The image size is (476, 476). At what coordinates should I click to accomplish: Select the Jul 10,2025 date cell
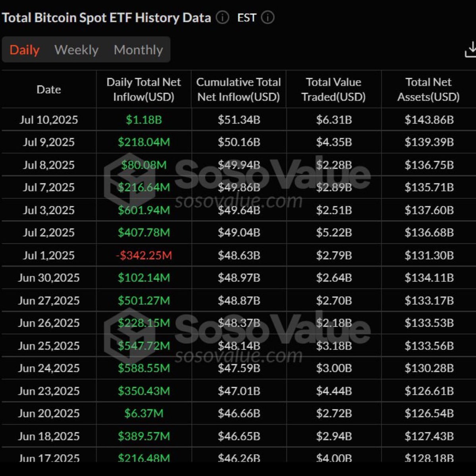click(49, 120)
